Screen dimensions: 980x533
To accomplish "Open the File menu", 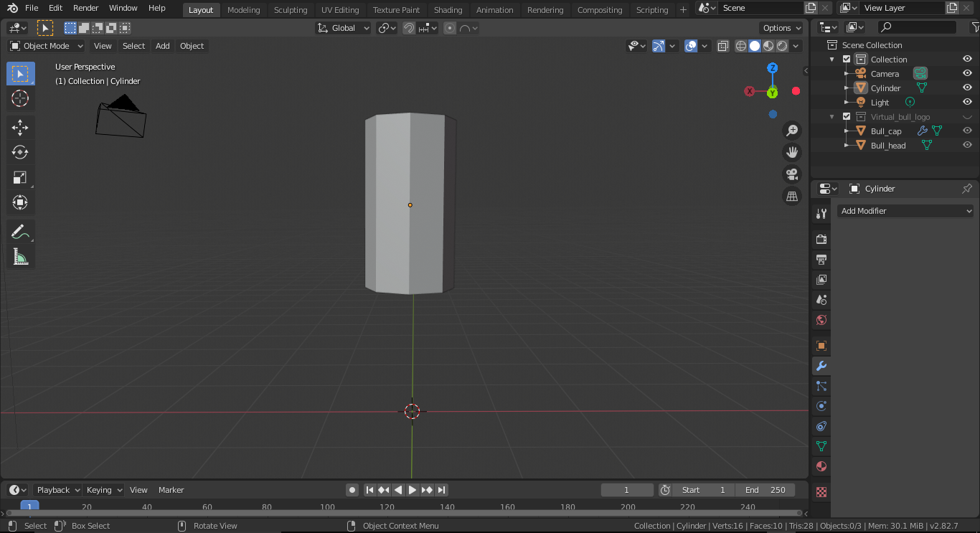I will 32,8.
